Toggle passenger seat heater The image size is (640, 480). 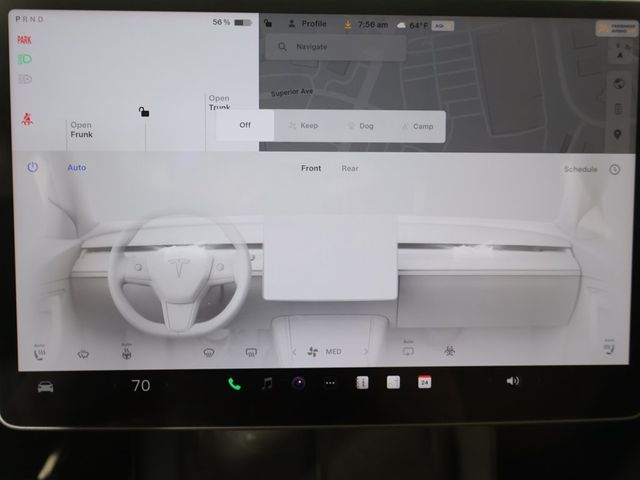tap(609, 347)
